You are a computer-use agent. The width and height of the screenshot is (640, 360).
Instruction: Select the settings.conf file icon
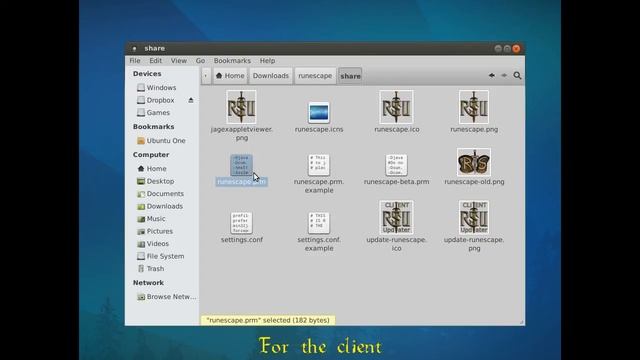[241, 223]
